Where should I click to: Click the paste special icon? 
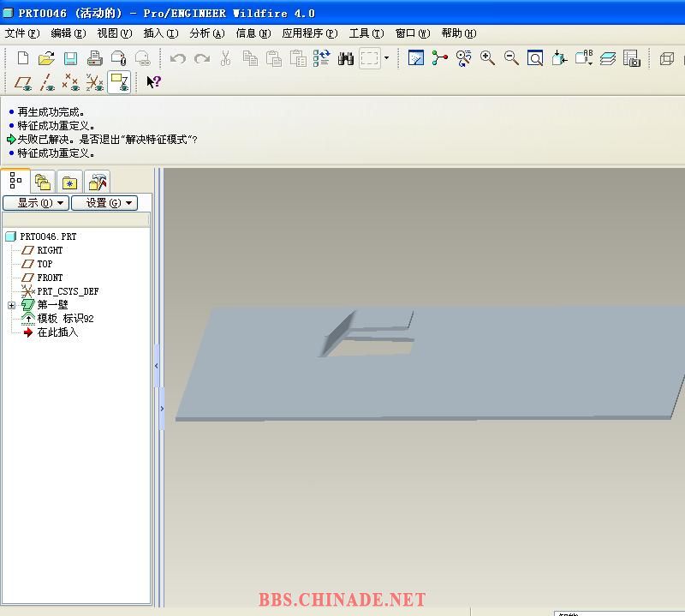(298, 58)
